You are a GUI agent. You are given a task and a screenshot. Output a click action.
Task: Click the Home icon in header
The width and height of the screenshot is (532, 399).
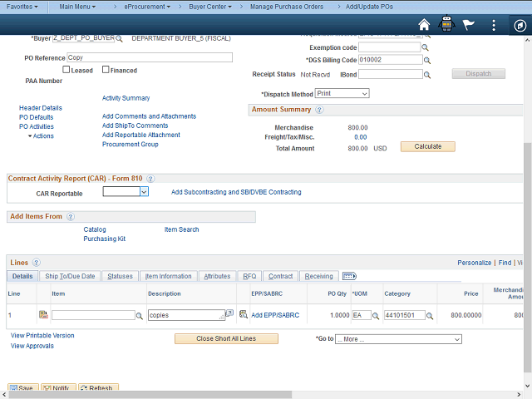[425, 24]
